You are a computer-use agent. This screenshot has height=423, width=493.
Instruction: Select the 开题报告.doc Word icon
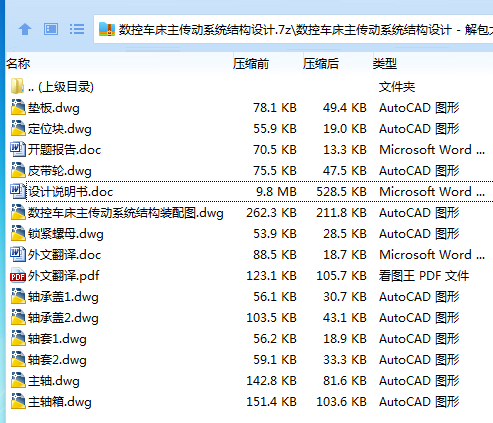point(18,149)
